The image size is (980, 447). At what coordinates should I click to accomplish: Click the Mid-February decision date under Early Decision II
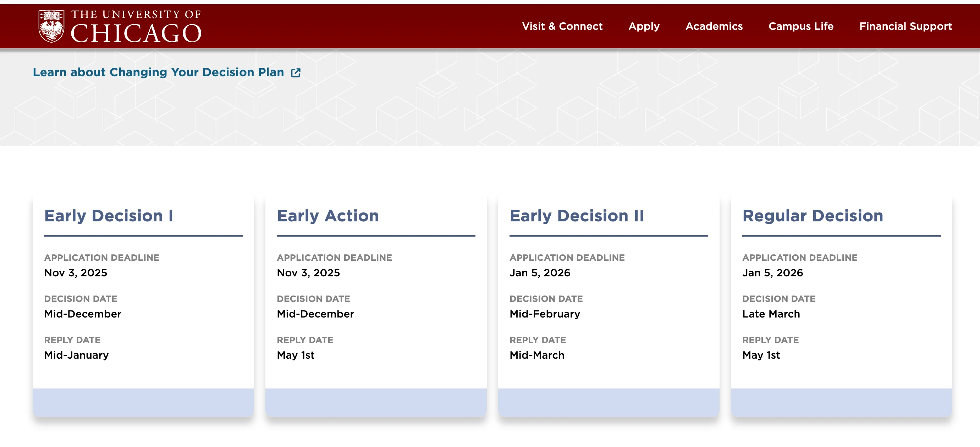coord(545,314)
